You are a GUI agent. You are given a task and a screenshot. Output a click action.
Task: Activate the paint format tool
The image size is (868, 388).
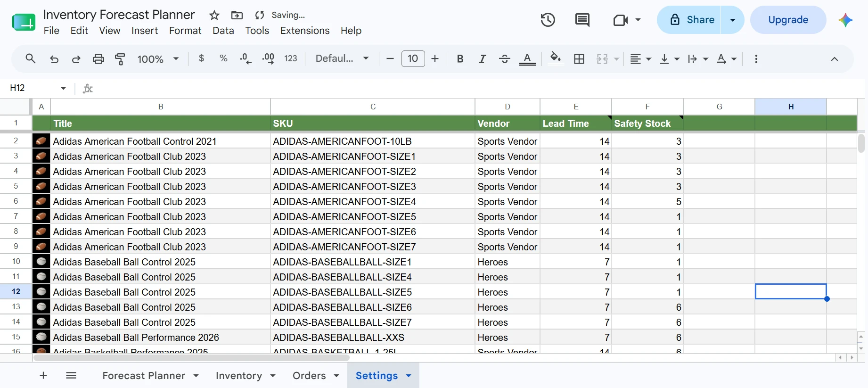pos(120,59)
